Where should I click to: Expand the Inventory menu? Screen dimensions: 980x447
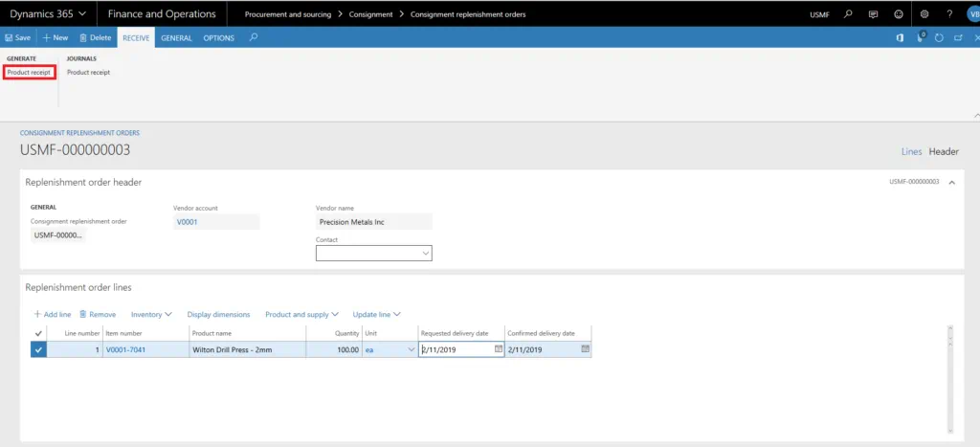[151, 315]
